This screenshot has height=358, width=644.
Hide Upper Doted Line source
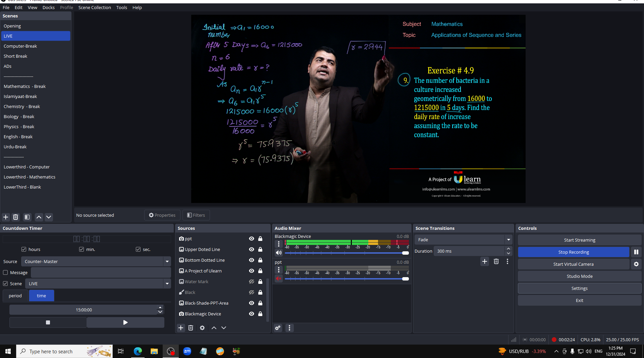click(252, 249)
